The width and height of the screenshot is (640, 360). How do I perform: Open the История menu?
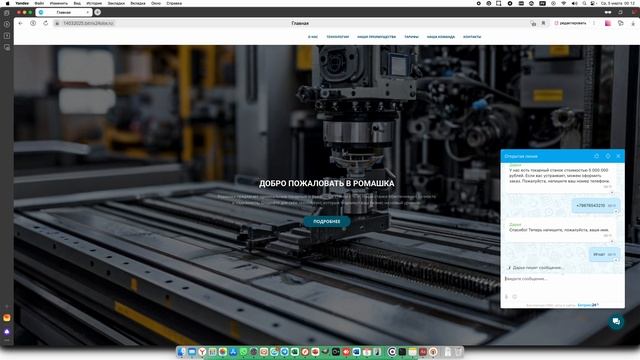(94, 3)
